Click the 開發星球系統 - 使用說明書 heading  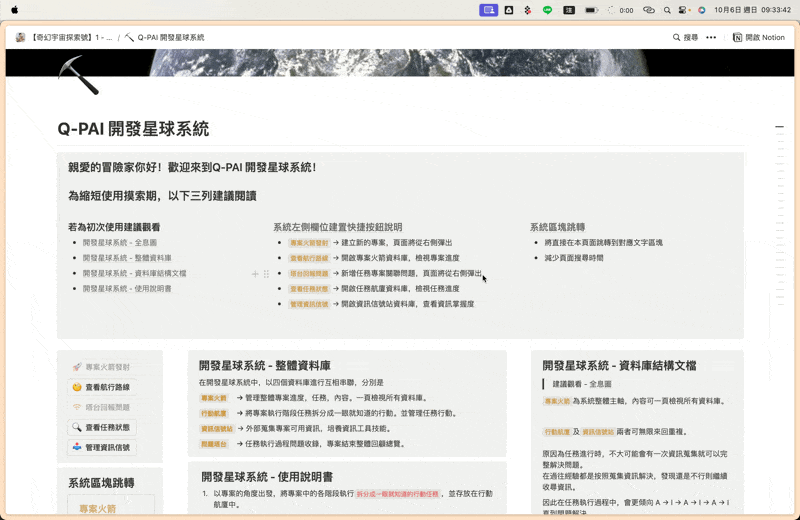point(267,477)
